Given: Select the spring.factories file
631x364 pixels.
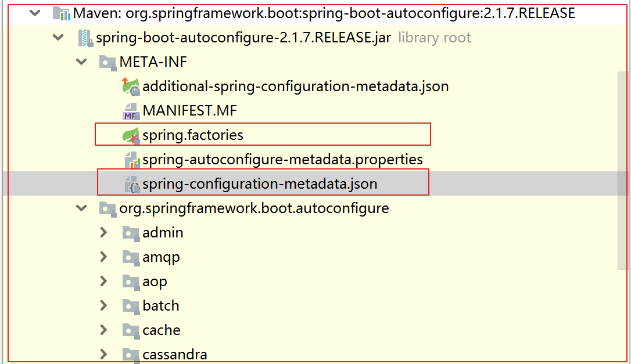Looking at the screenshot, I should coord(193,135).
